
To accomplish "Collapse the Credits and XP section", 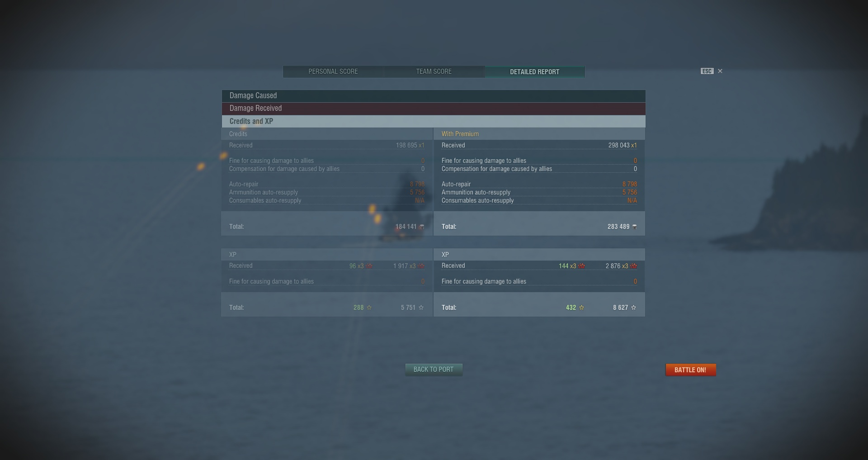I will (434, 121).
